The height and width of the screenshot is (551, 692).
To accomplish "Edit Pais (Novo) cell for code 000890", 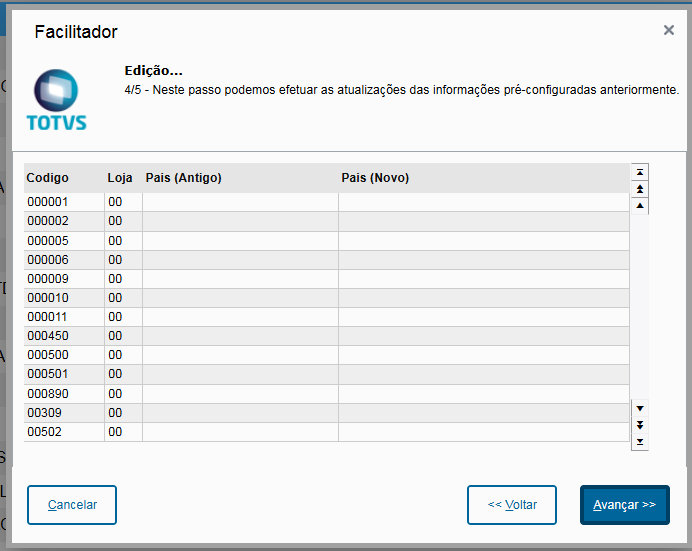I will [x=483, y=394].
